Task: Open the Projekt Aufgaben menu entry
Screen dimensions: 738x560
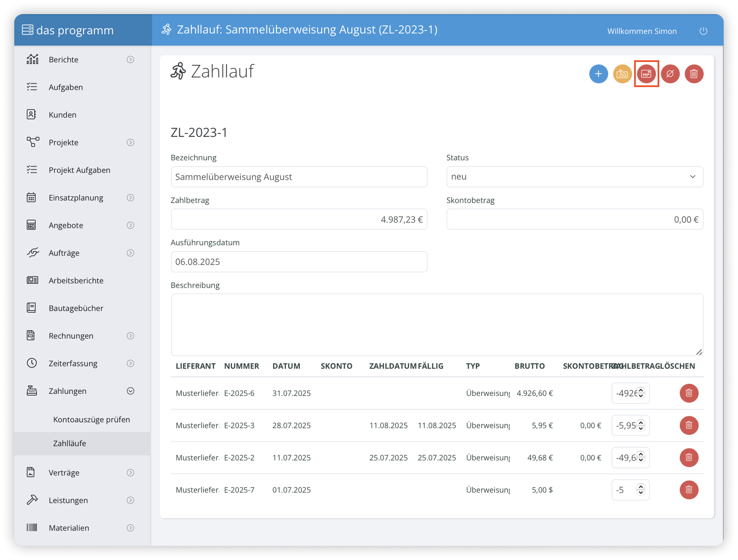Action: pos(80,170)
